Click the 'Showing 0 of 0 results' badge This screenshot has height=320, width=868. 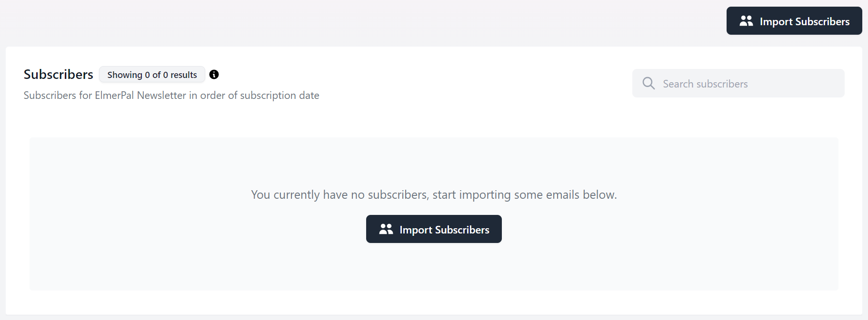point(152,75)
